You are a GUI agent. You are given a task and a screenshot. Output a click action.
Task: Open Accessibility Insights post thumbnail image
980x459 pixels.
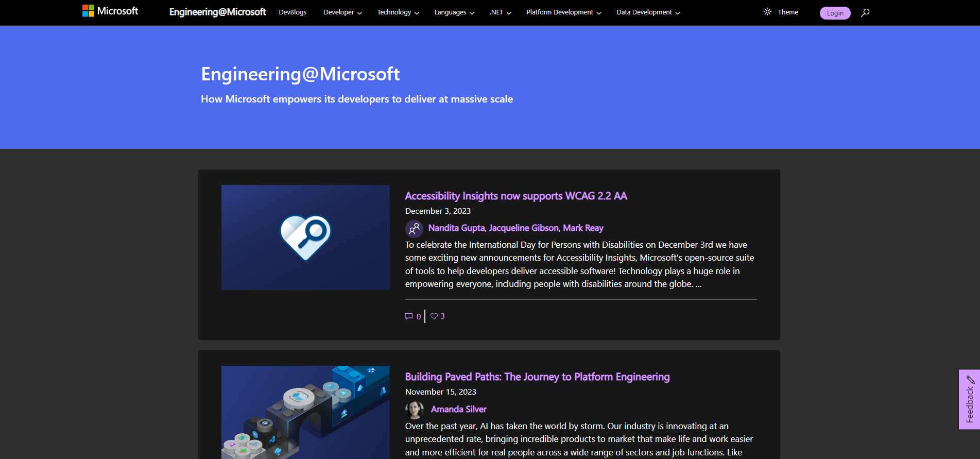click(305, 237)
